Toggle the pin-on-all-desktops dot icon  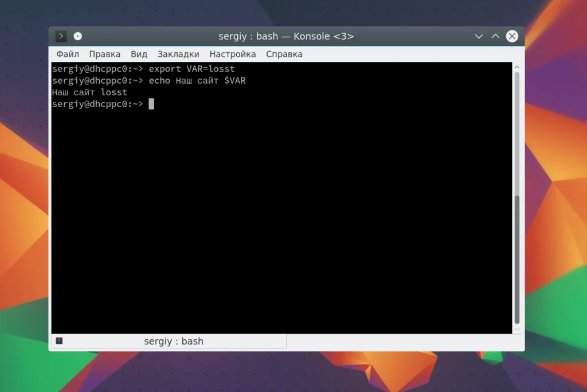coord(77,36)
